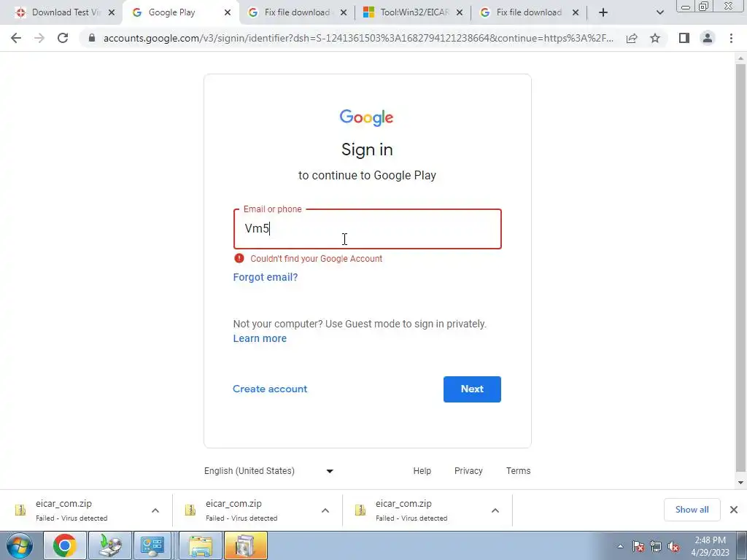The height and width of the screenshot is (560, 747).
Task: Close the downloads bar
Action: click(734, 510)
